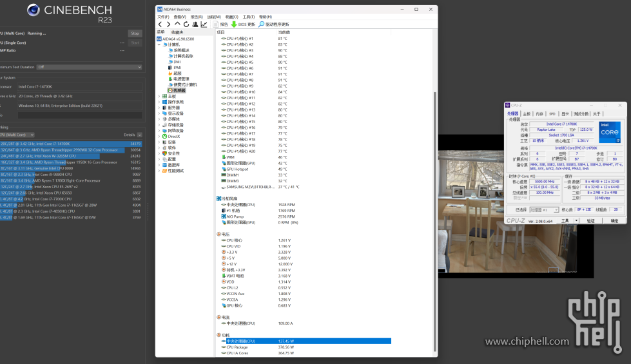
Task: Open the user icon in AIDA64 toolbar
Action: point(195,24)
